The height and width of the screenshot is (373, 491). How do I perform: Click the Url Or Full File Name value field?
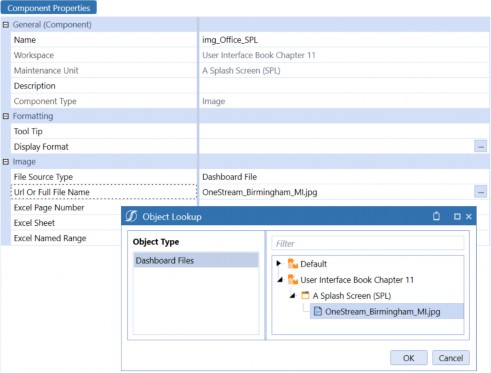pos(337,192)
